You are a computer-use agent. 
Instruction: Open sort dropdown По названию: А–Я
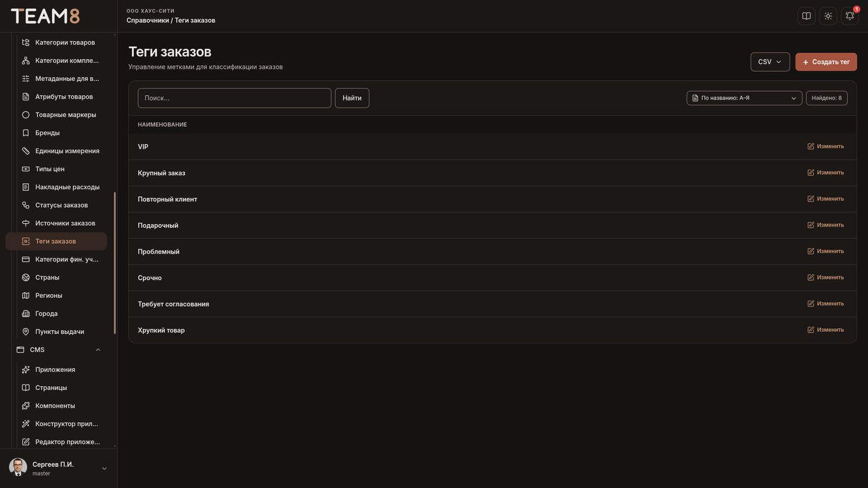(744, 98)
